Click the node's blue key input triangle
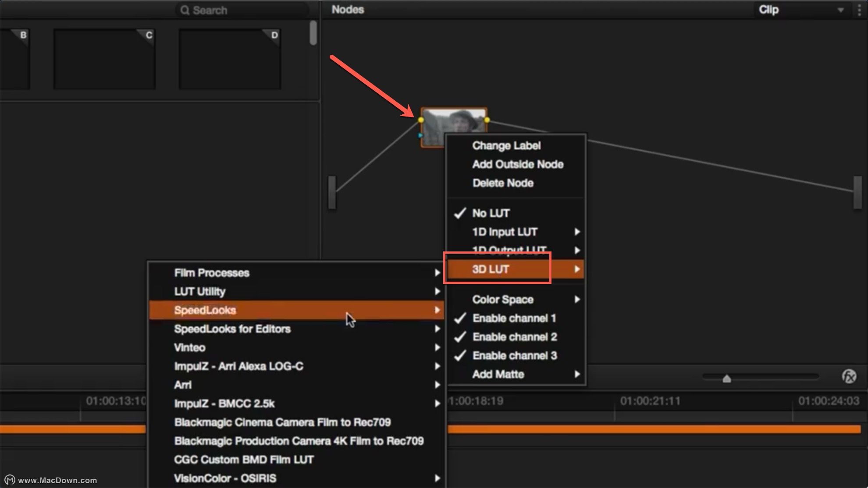868x488 pixels. point(420,135)
